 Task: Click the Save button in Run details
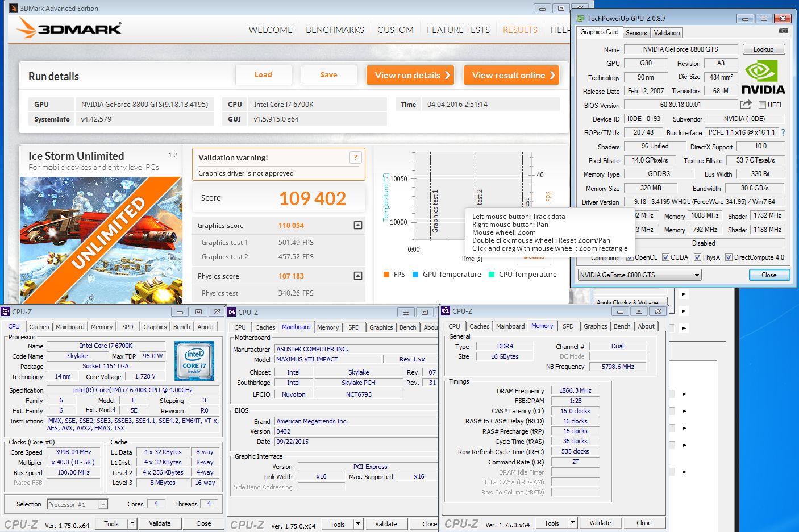(x=328, y=75)
